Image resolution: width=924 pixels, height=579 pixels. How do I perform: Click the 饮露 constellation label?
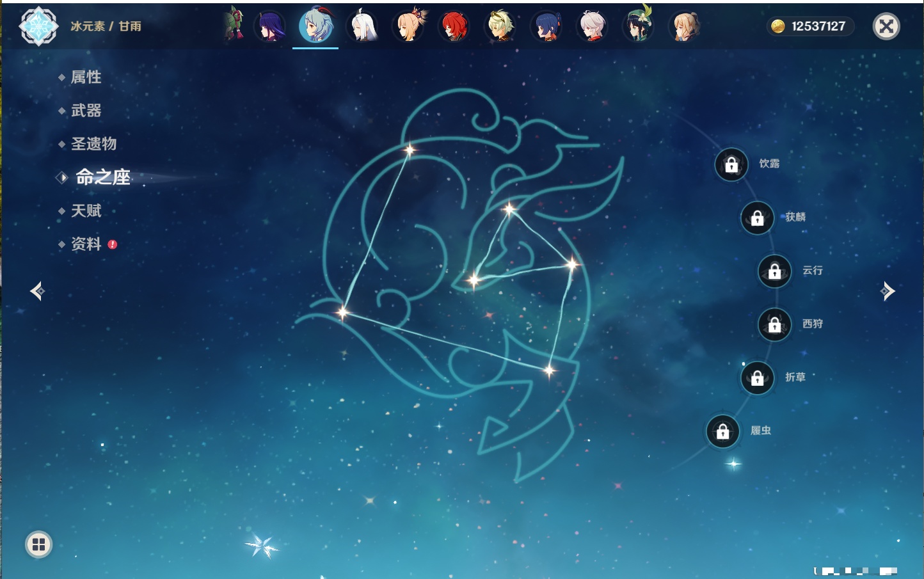(769, 164)
